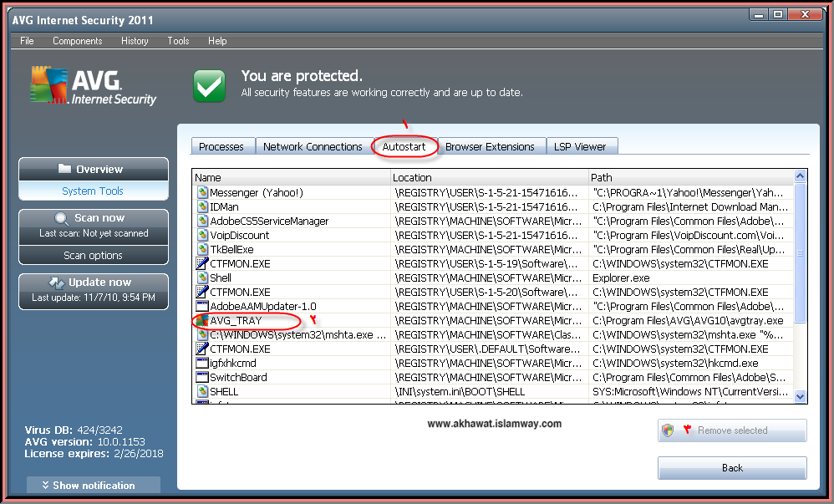Click the Messenger (Yahoo!) row icon
This screenshot has width=834, height=504.
coord(202,193)
